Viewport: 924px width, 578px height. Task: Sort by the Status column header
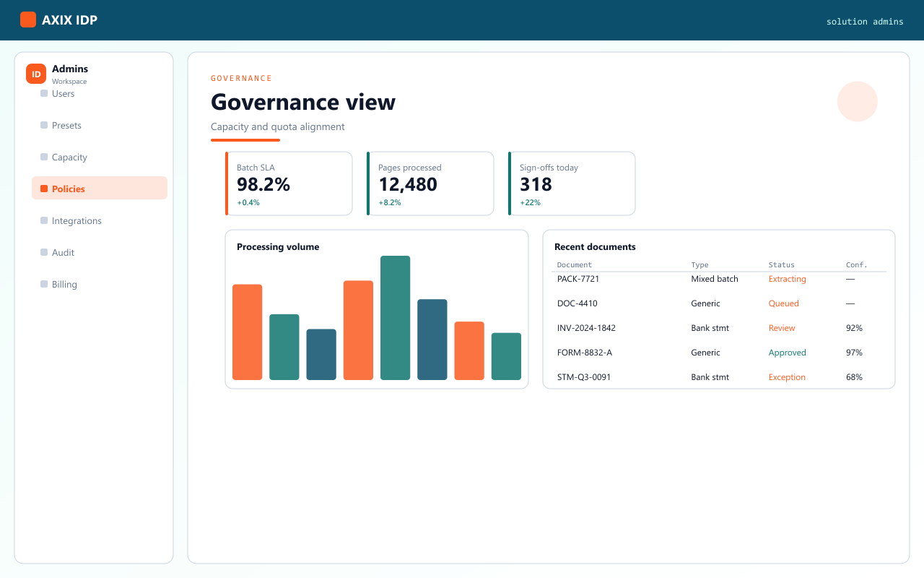(x=781, y=264)
